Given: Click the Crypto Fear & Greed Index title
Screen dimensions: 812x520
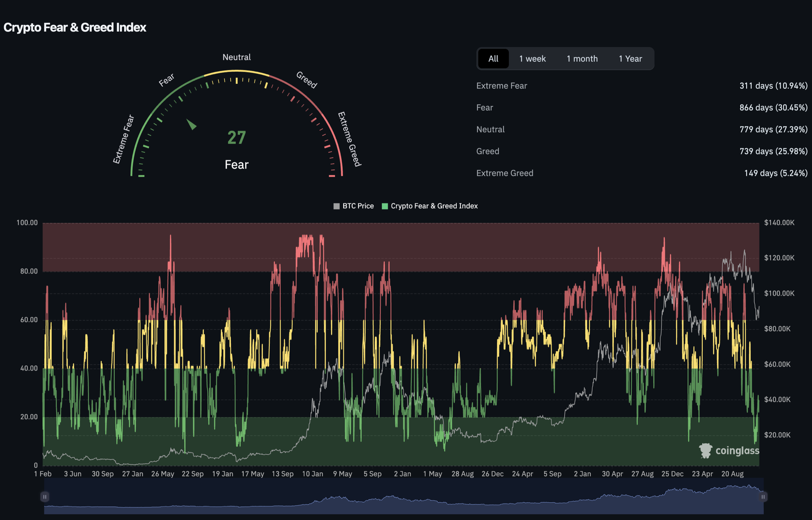Looking at the screenshot, I should pos(75,27).
